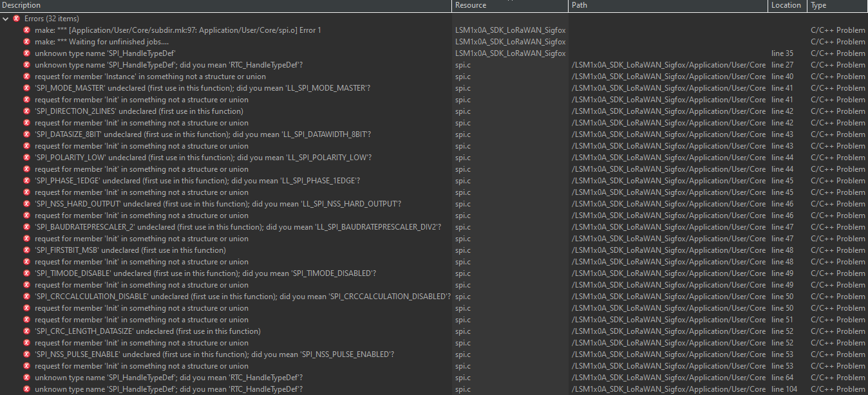Click error icon for 'SPI_FIRSTBIT_MSB' undeclared row
868x395 pixels.
[27, 250]
